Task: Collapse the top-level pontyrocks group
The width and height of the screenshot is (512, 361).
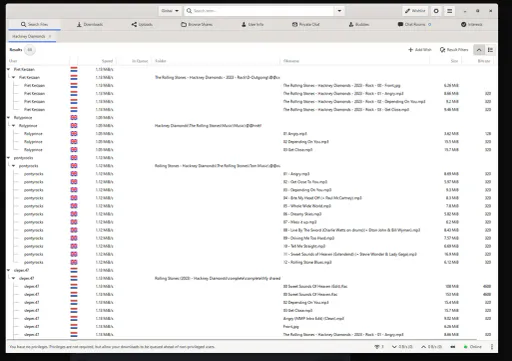Action: point(9,158)
